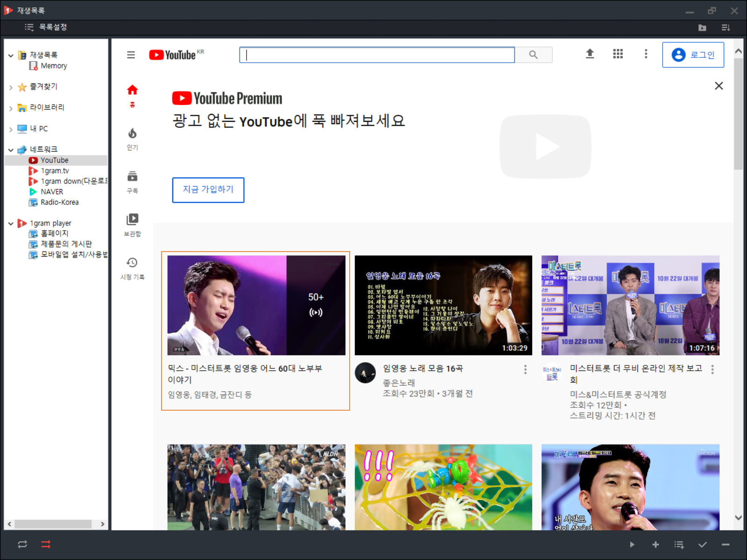Open options for 임영웅 노래 모음 video
The image size is (747, 560).
pyautogui.click(x=525, y=370)
